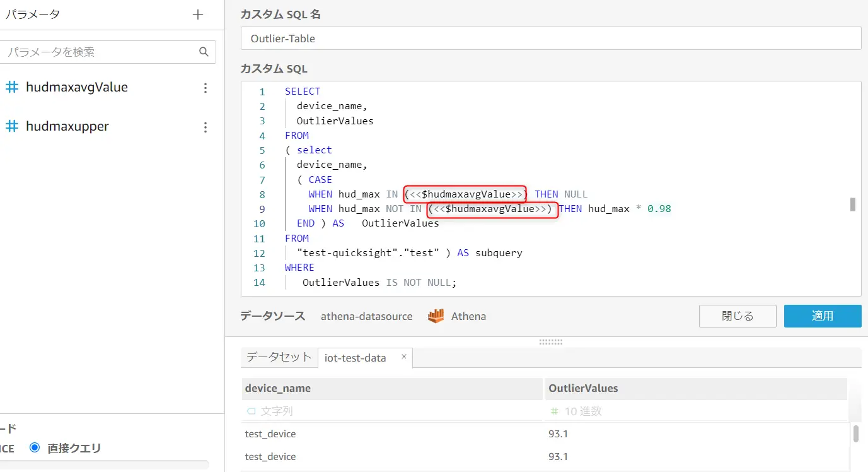This screenshot has width=868, height=472.
Task: Click the Athena data source icon
Action: [436, 316]
